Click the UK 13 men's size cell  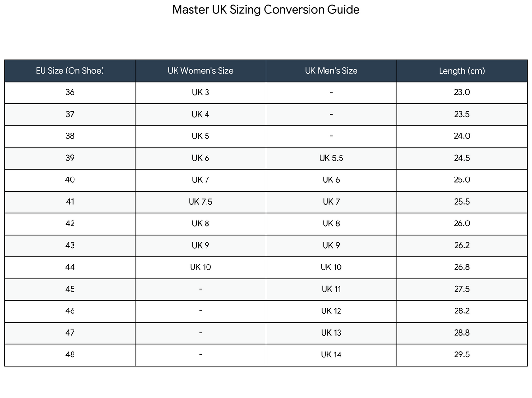pos(331,333)
